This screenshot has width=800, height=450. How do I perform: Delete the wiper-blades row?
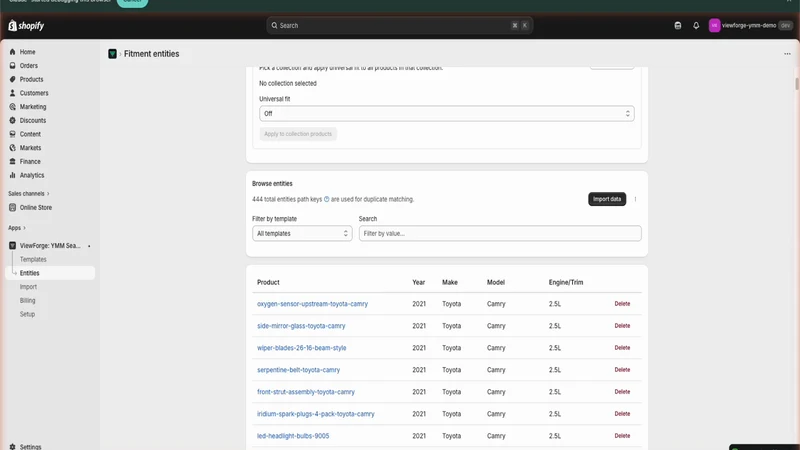(x=622, y=347)
